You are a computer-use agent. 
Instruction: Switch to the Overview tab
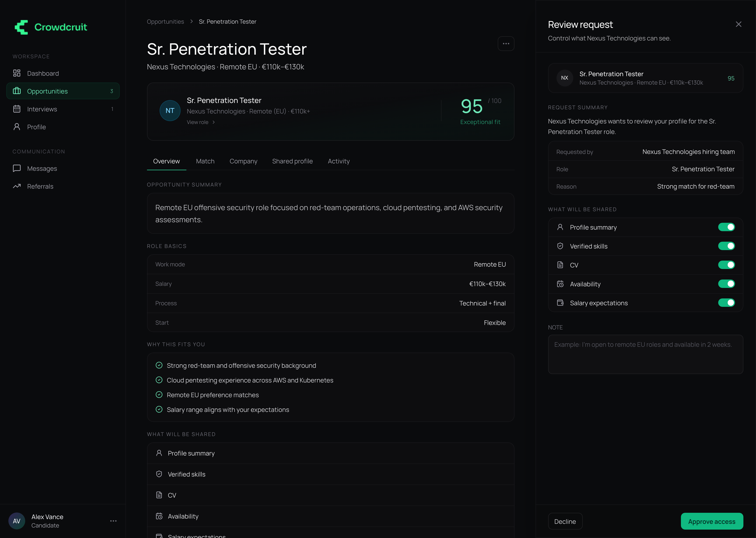point(166,161)
